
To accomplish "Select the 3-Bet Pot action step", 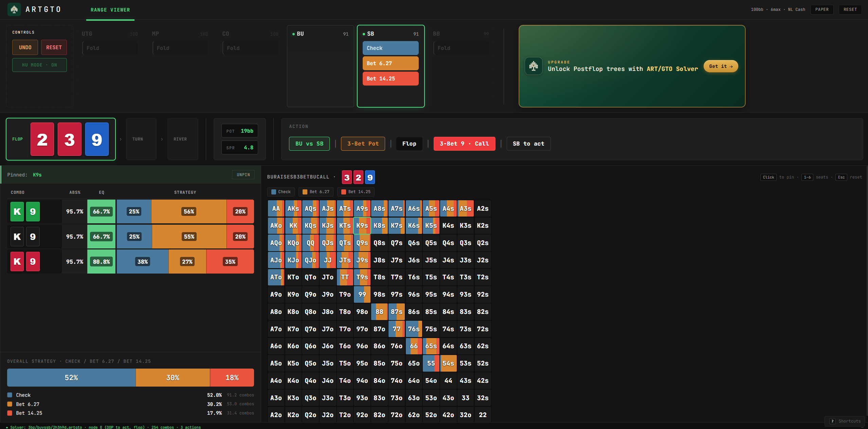I will coord(363,144).
